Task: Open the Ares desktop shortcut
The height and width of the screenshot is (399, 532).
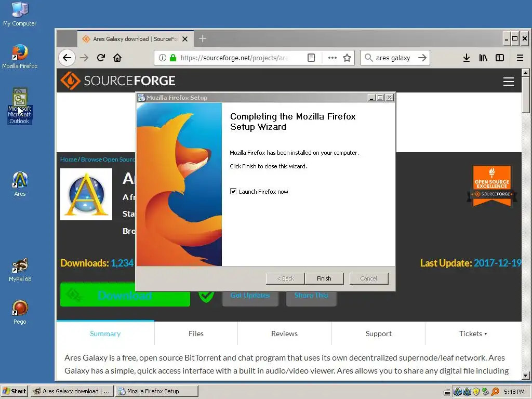Action: click(20, 184)
